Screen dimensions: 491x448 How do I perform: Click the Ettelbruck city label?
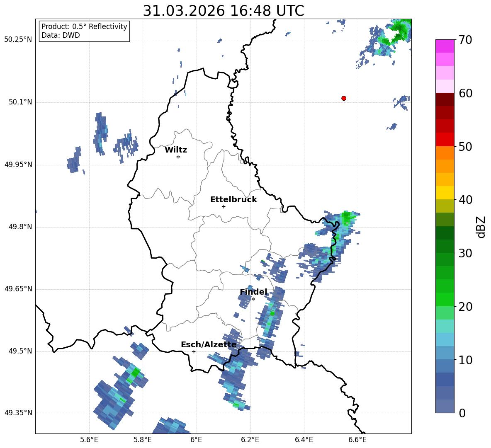point(233,200)
